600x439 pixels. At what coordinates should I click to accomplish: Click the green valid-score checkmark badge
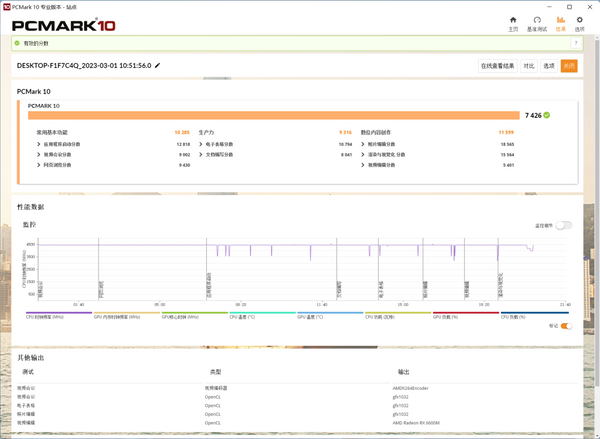tap(547, 115)
